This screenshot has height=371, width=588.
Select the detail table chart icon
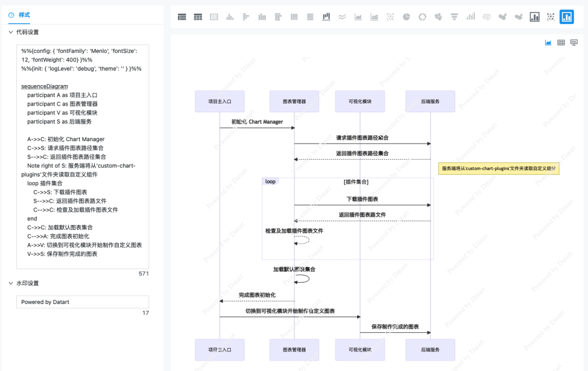(182, 17)
